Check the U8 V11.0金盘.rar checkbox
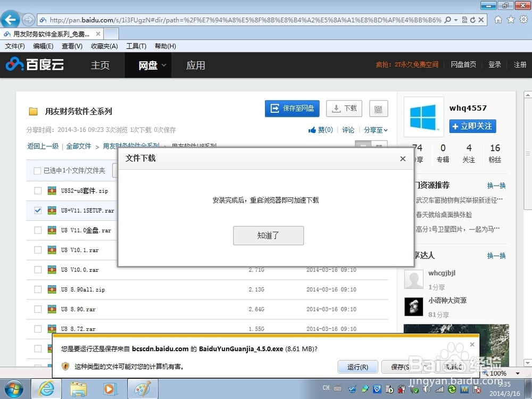Screen dimensions: 532x399 click(38, 230)
